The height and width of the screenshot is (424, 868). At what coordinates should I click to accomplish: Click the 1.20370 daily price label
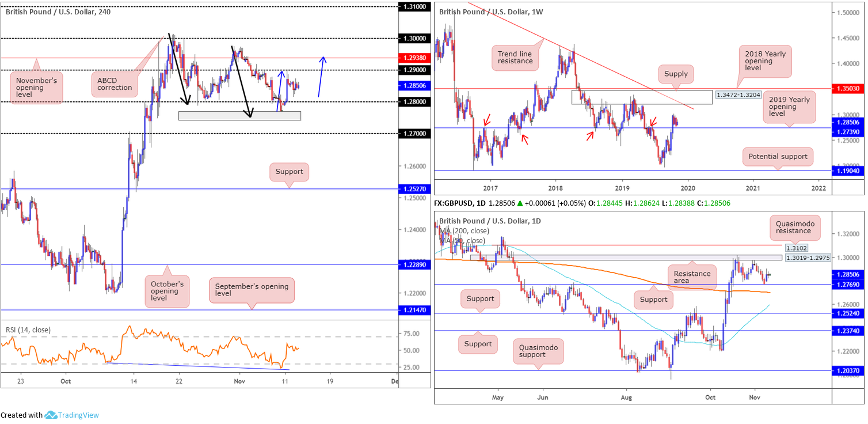click(848, 370)
